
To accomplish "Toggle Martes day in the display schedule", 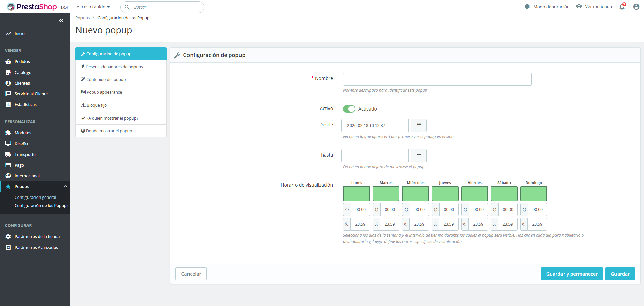I will 386,194.
